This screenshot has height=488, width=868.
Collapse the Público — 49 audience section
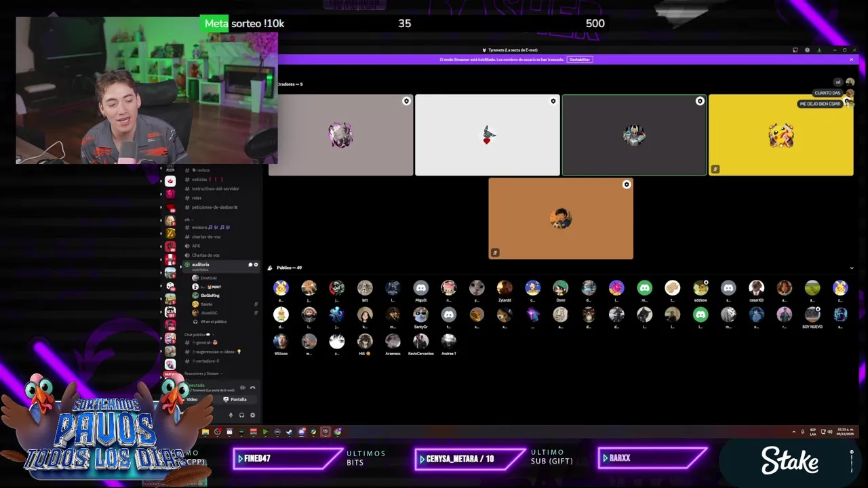[852, 268]
